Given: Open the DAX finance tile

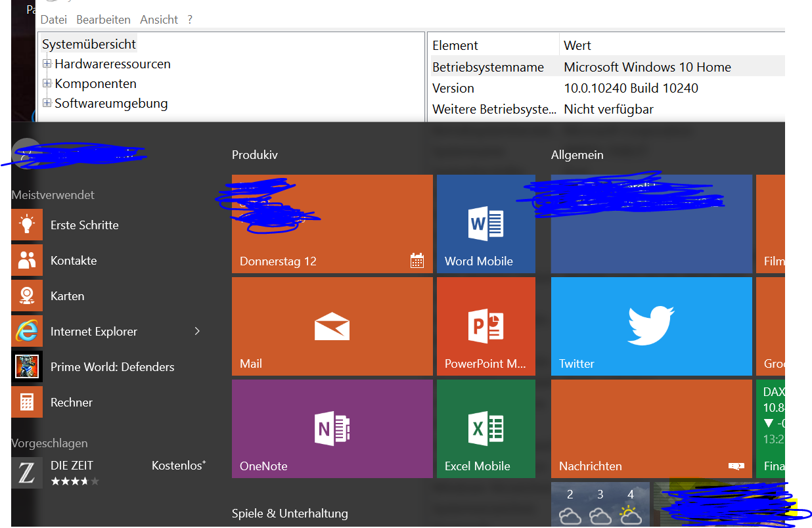Looking at the screenshot, I should point(771,429).
